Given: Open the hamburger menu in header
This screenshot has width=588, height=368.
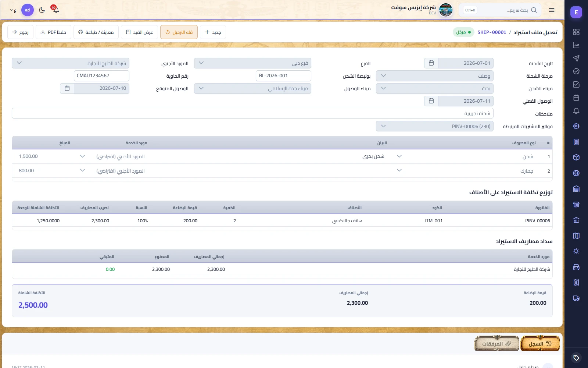Looking at the screenshot, I should point(552,10).
